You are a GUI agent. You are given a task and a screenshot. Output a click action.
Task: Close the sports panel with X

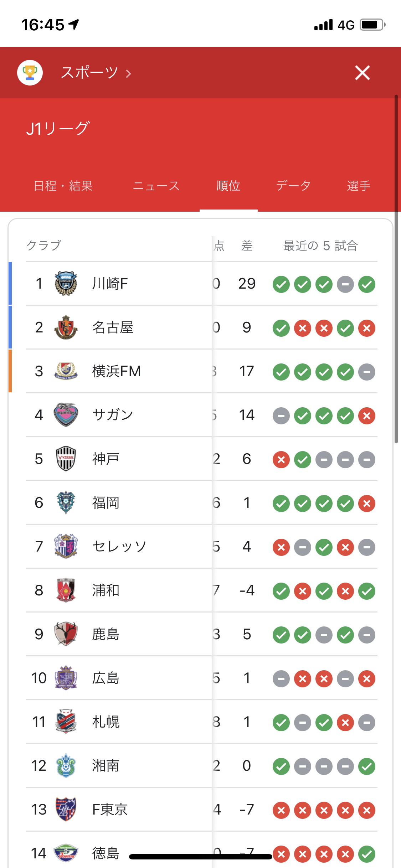tap(363, 73)
